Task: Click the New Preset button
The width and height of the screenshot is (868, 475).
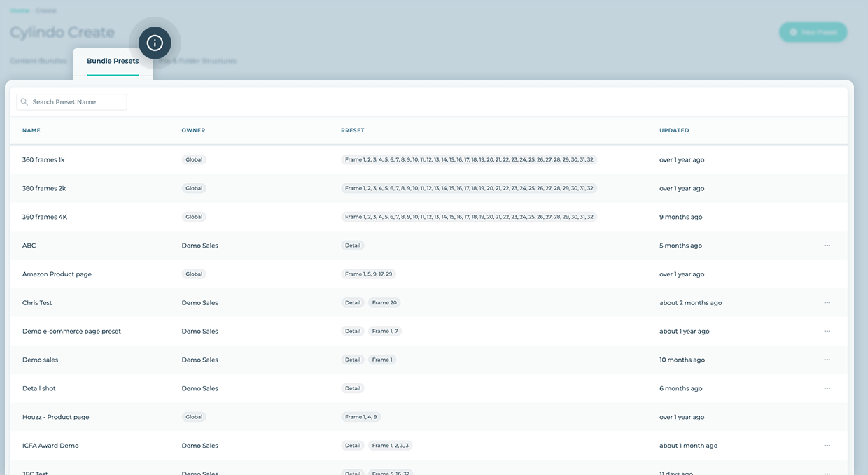Action: point(813,32)
